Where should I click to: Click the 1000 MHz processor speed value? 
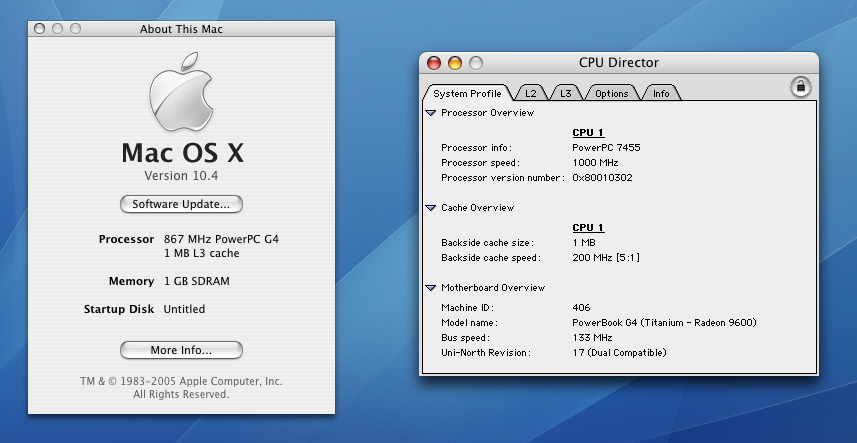pyautogui.click(x=595, y=163)
